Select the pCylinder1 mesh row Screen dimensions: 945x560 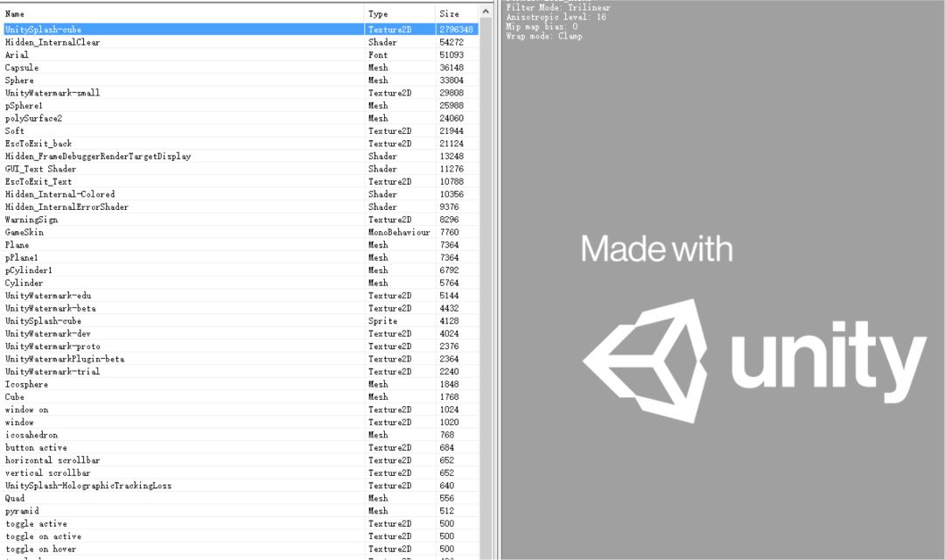click(x=241, y=270)
